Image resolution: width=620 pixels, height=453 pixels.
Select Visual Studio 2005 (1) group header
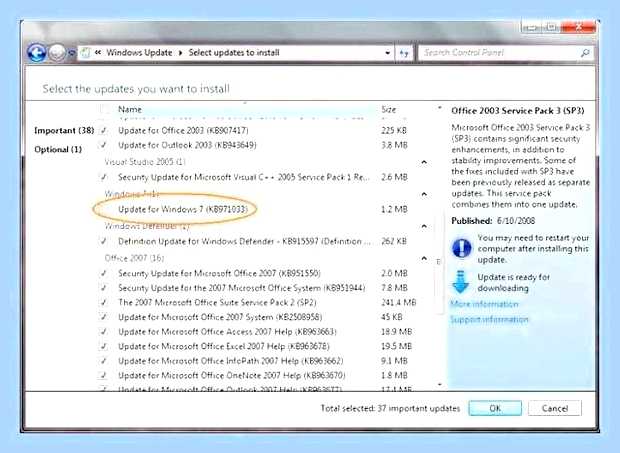click(x=145, y=162)
